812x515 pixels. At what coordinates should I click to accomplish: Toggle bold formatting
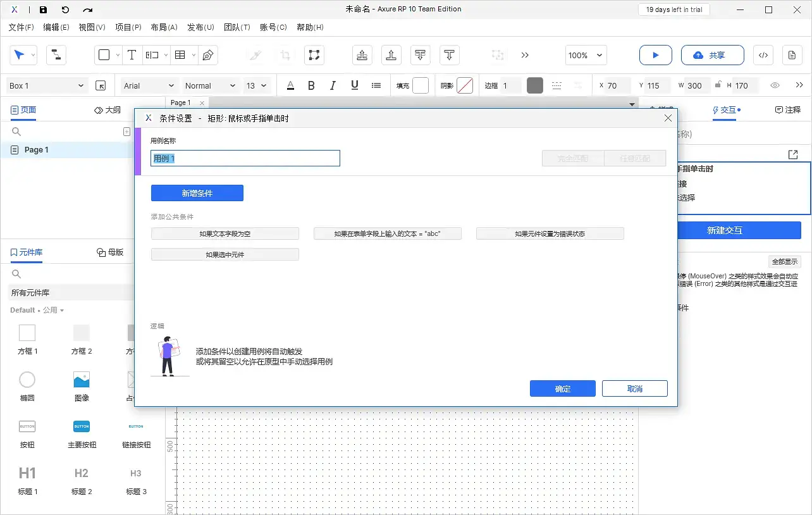[x=311, y=85]
